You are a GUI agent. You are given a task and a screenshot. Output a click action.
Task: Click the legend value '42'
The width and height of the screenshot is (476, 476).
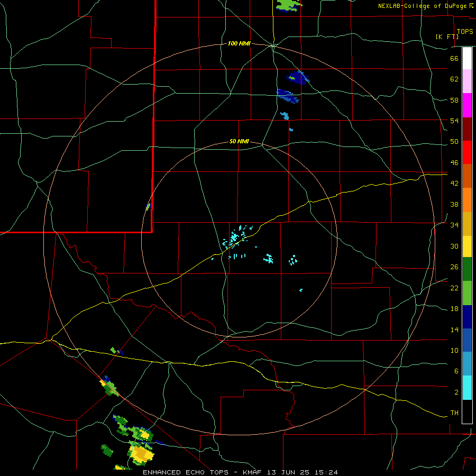click(454, 184)
